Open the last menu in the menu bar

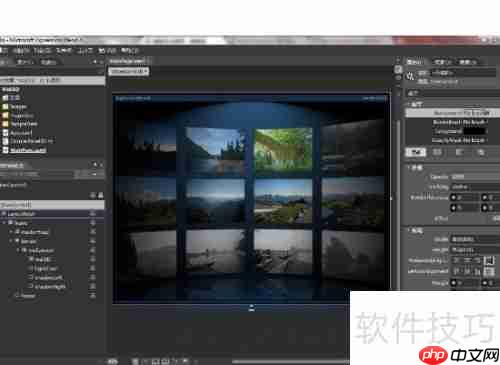[x=129, y=51]
